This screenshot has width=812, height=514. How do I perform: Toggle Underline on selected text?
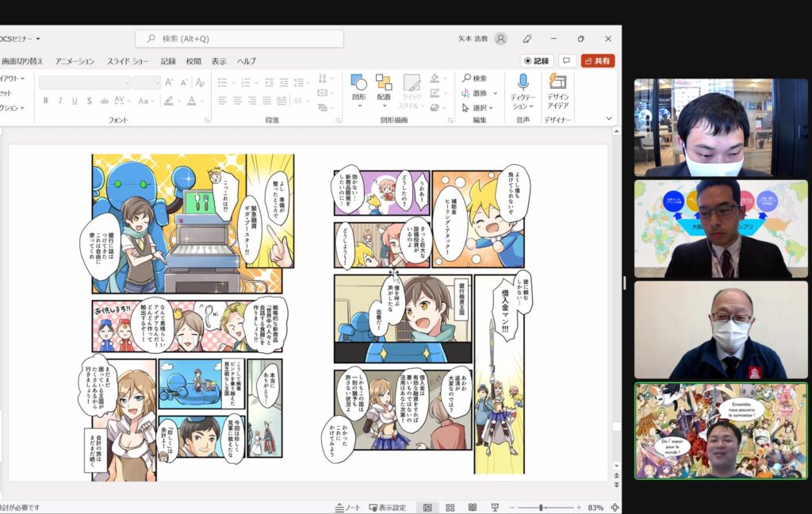point(75,101)
